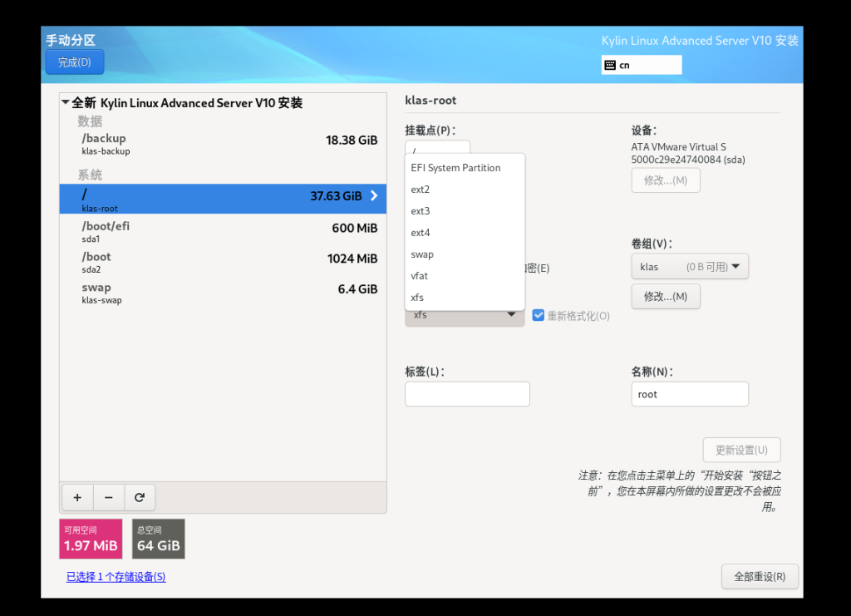Reload storage configuration with refresh icon
This screenshot has width=851, height=616.
pyautogui.click(x=140, y=498)
